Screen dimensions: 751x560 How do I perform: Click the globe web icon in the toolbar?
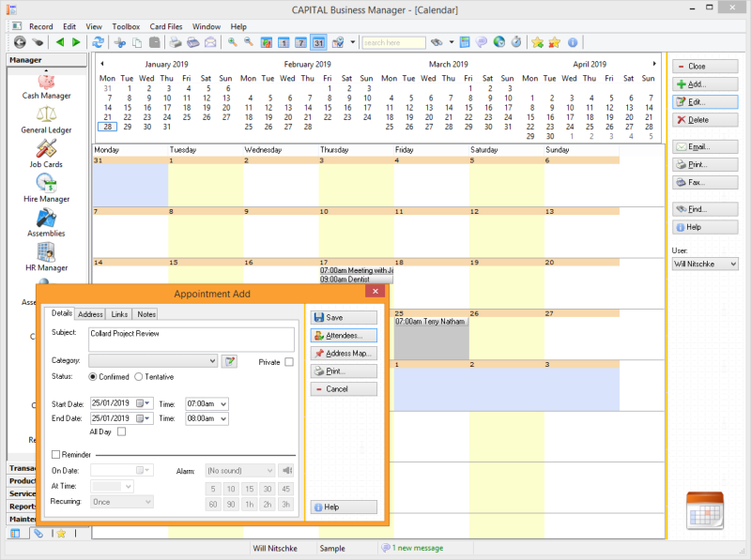coord(499,42)
